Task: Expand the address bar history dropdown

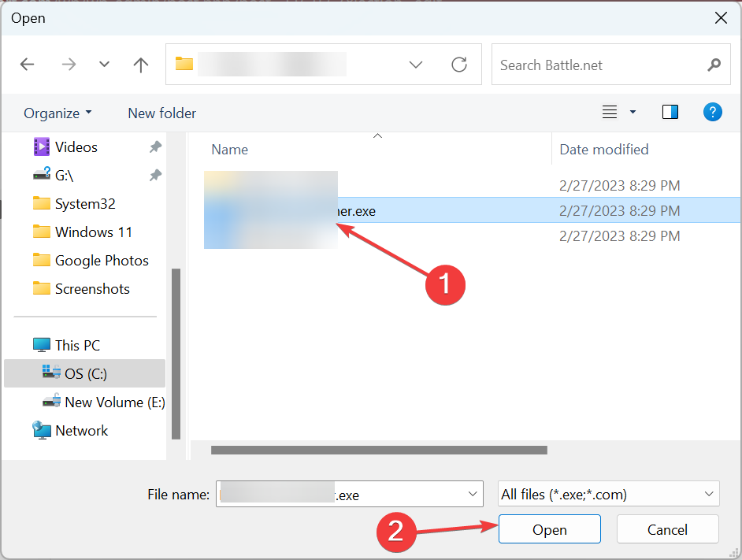Action: tap(415, 65)
